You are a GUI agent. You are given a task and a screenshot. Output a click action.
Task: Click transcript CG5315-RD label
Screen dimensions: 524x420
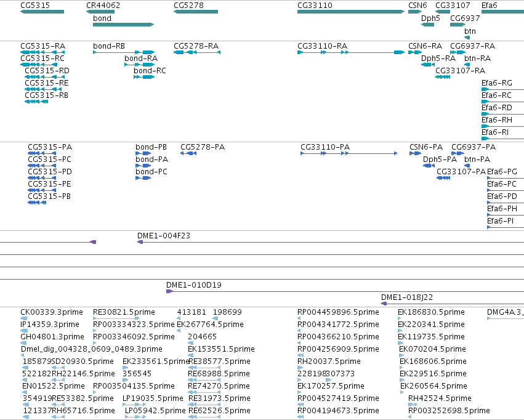click(x=47, y=71)
